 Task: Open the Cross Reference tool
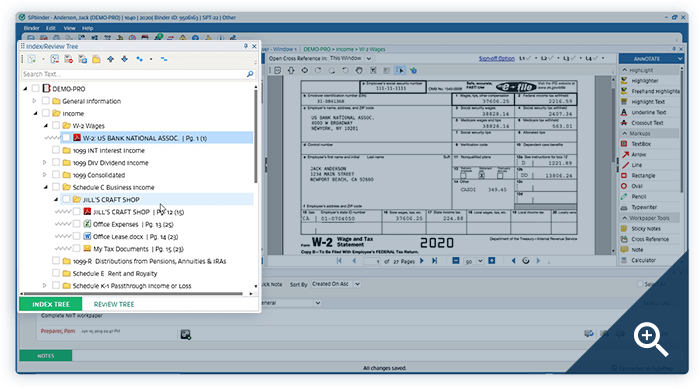pyautogui.click(x=645, y=239)
